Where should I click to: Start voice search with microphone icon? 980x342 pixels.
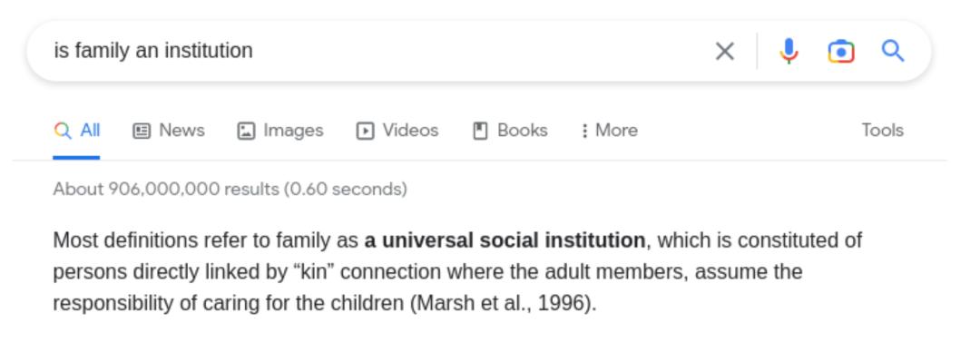[x=789, y=52]
